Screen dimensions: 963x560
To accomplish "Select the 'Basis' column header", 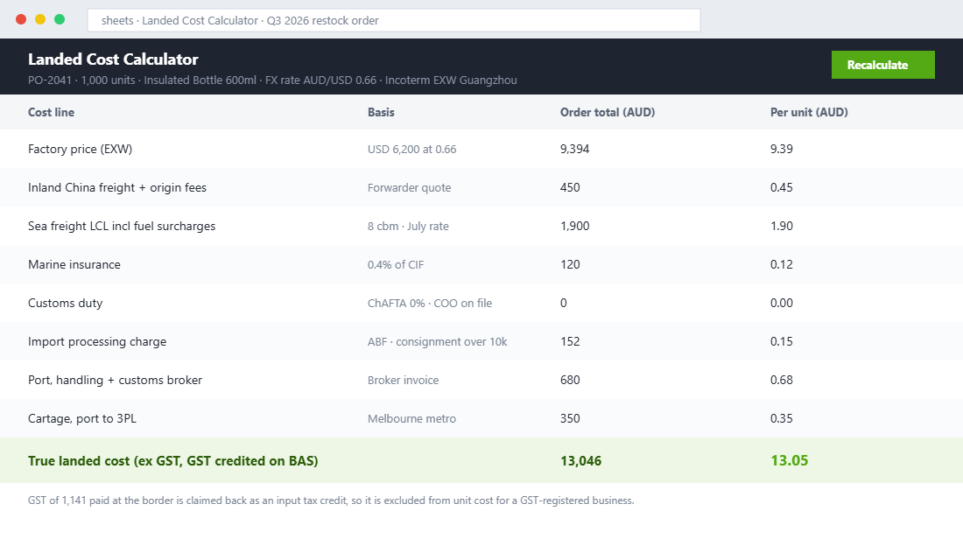I will (381, 112).
